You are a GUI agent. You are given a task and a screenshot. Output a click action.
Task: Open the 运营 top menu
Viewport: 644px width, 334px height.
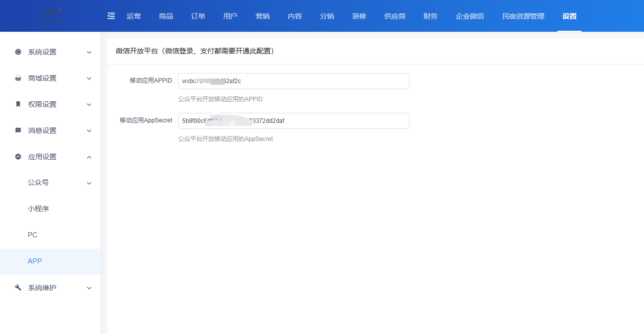click(x=134, y=16)
